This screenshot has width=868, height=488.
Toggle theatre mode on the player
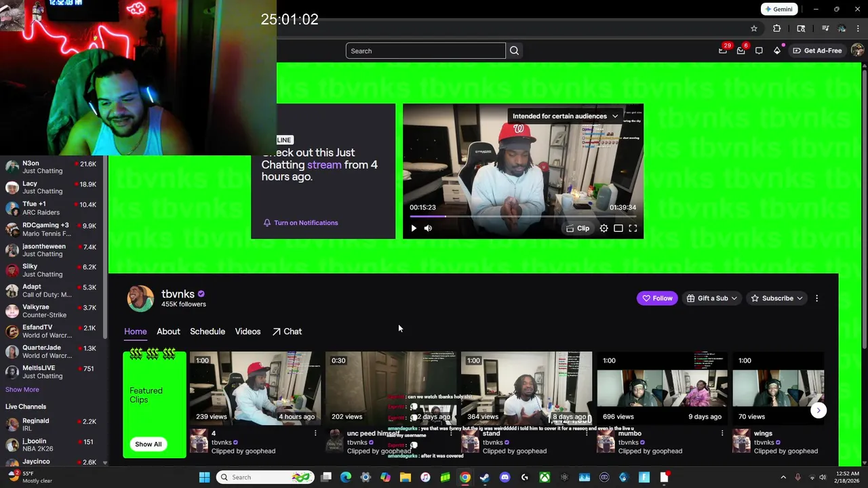click(618, 228)
